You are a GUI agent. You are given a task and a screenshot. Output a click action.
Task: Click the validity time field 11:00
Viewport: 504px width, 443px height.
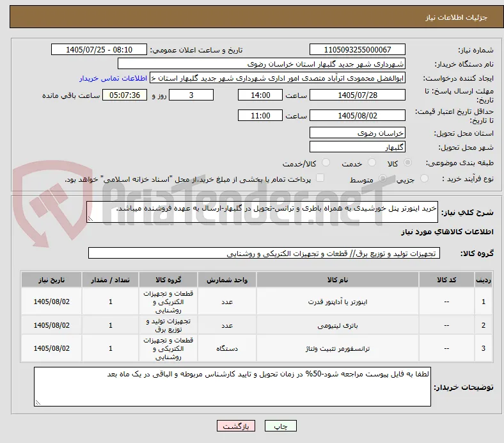(x=260, y=115)
